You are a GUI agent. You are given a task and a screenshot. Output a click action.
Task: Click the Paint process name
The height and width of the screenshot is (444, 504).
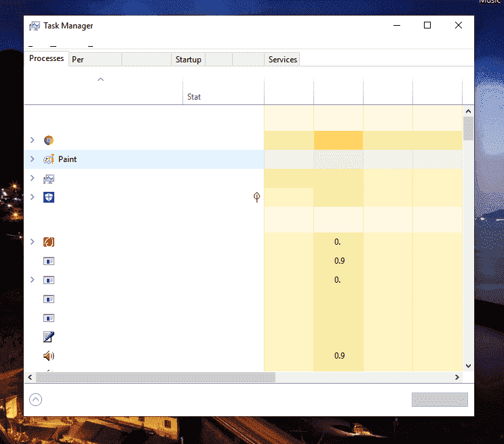[x=68, y=159]
